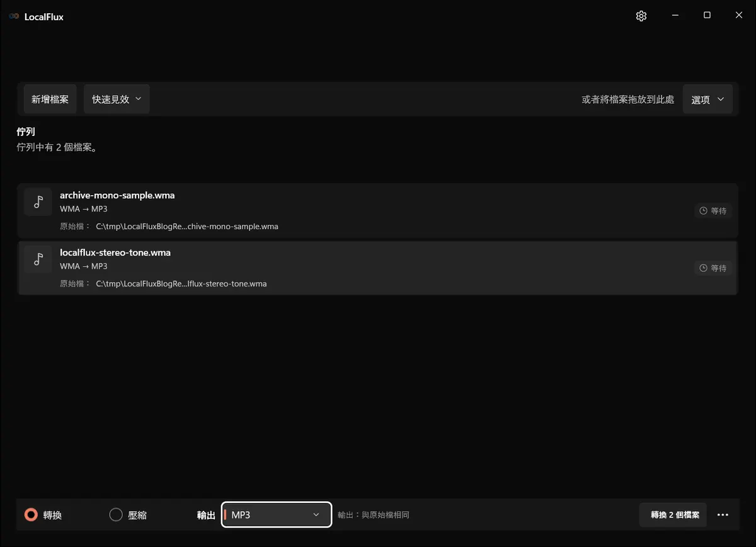Click WMA → MP3 label under archive-mono-sample.wma
The width and height of the screenshot is (756, 547).
point(84,209)
